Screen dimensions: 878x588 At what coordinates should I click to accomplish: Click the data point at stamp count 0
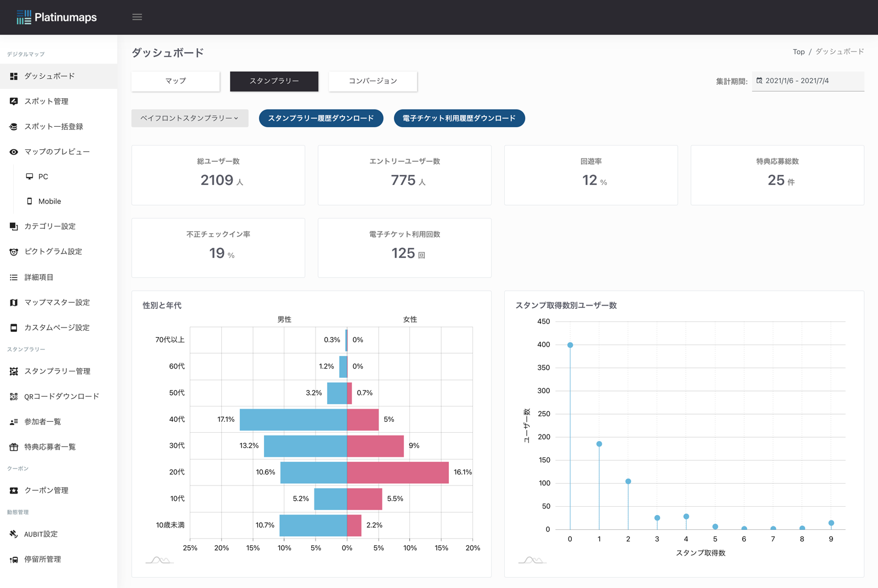pyautogui.click(x=570, y=345)
